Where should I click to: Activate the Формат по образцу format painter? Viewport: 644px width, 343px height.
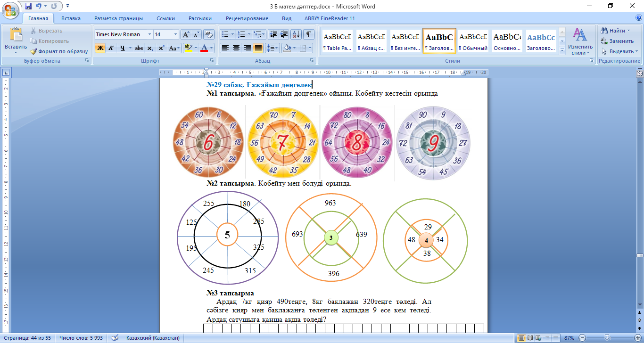coord(59,51)
